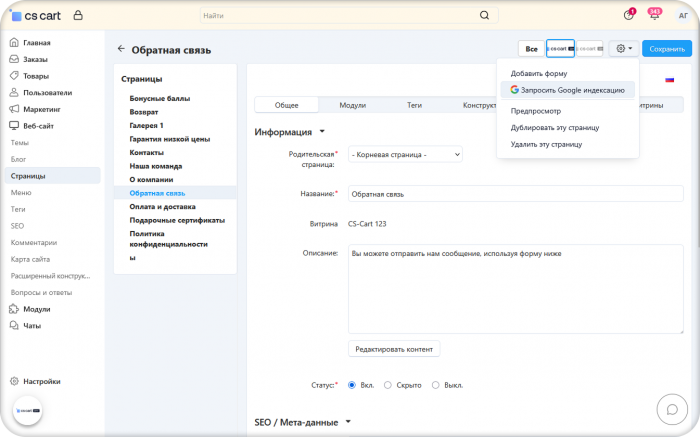Click the round storefront logo button
This screenshot has height=437, width=700.
point(27,411)
